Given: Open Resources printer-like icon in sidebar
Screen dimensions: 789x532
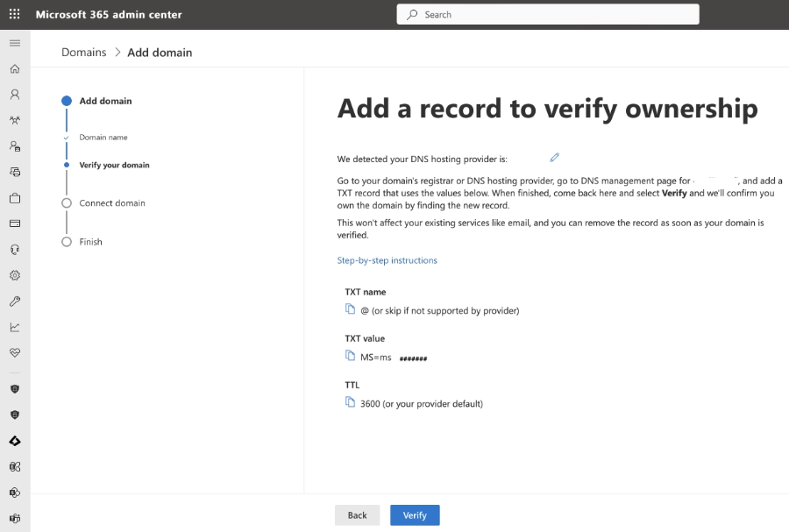Looking at the screenshot, I should click(x=15, y=172).
